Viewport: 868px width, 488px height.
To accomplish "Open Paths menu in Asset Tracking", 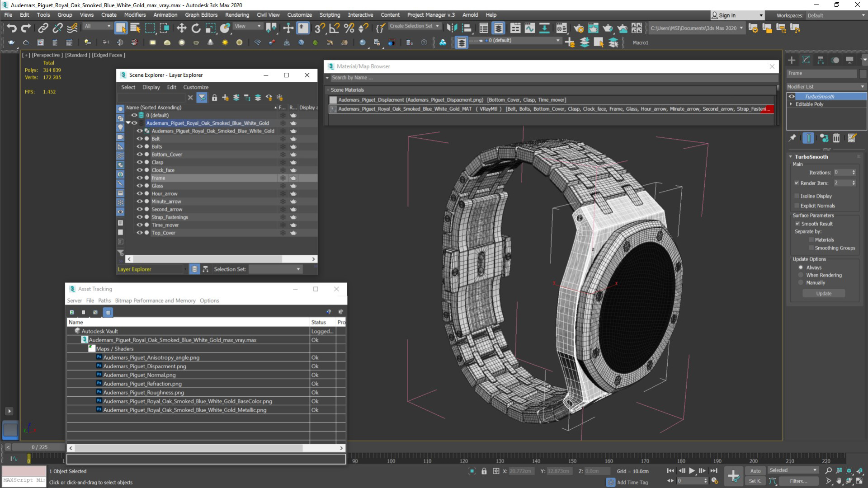I will coord(104,300).
